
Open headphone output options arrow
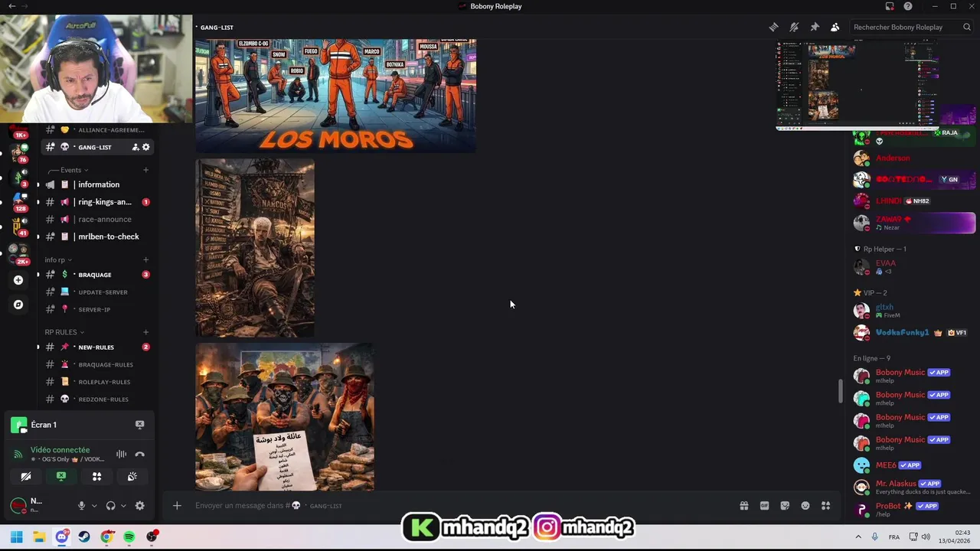coord(123,506)
